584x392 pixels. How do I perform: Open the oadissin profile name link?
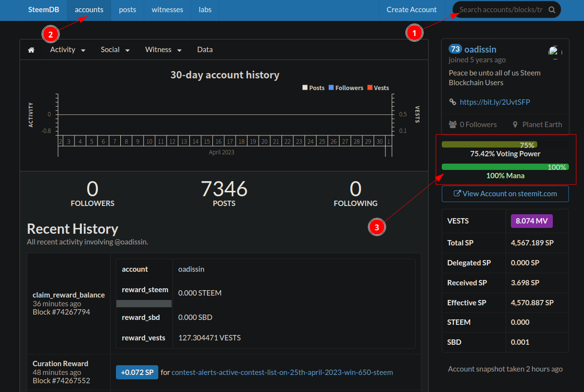point(480,50)
